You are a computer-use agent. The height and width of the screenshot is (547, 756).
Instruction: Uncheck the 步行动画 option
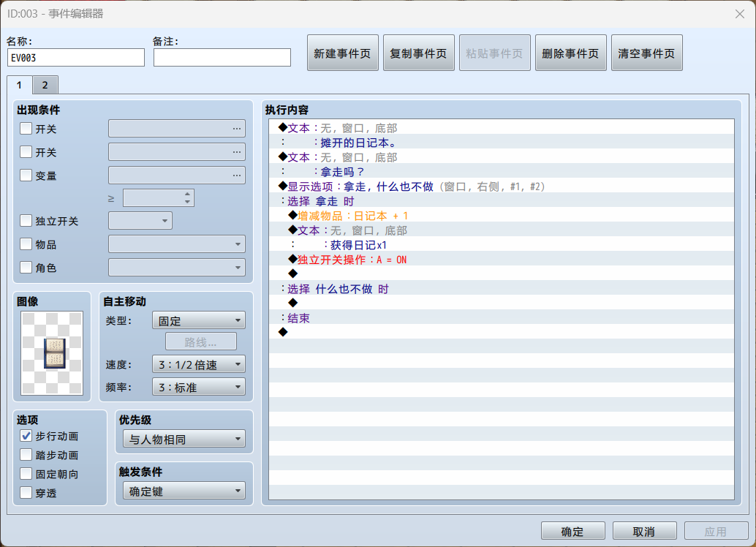click(x=26, y=436)
